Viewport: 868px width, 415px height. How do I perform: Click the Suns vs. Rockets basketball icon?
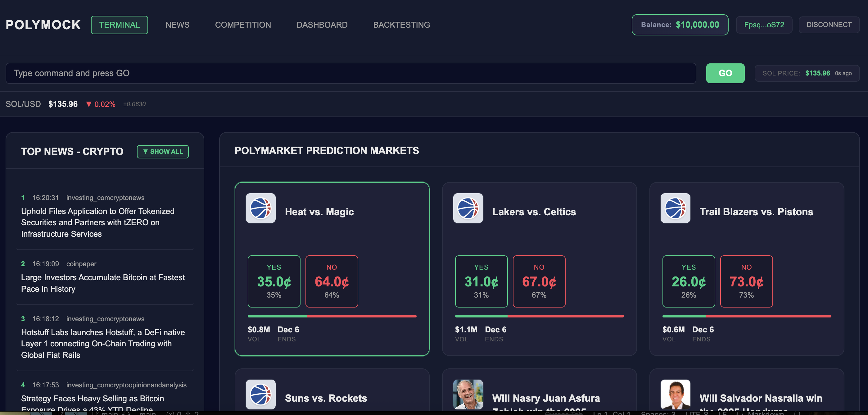pos(260,394)
